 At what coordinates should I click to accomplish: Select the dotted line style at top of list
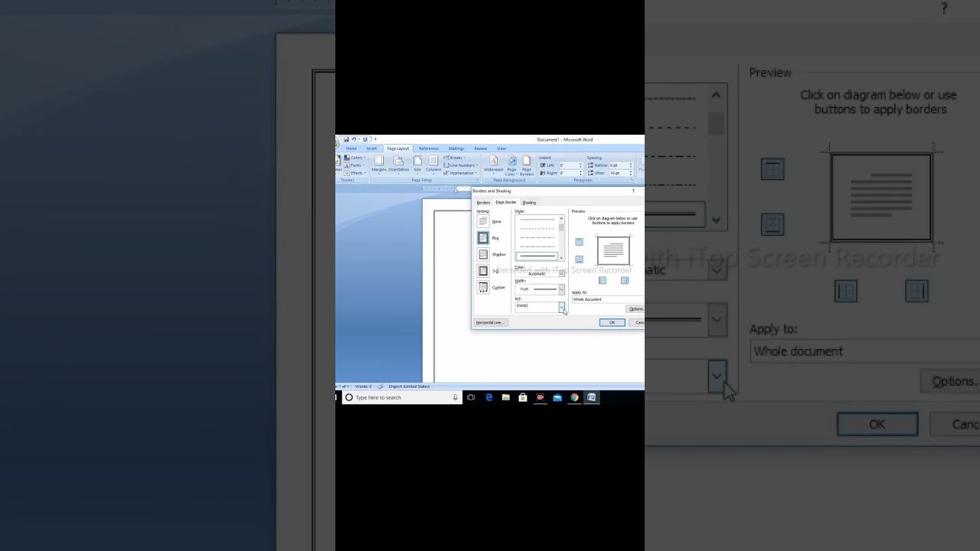(x=537, y=220)
